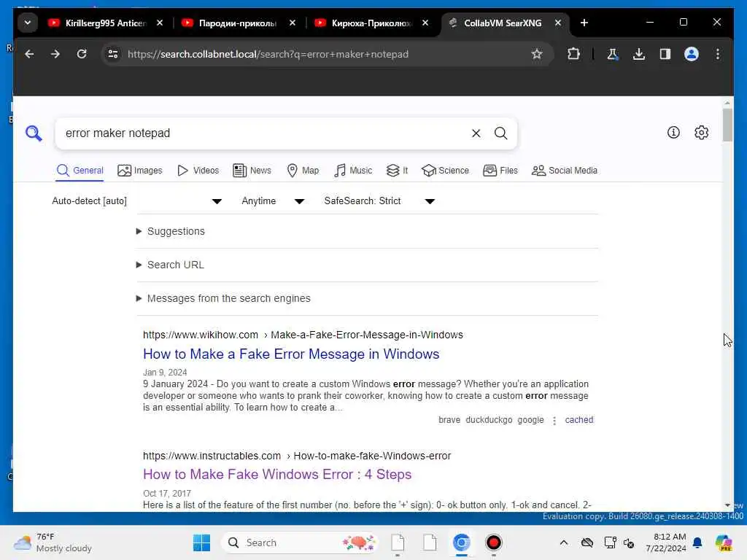View site information icon in address bar
The width and height of the screenshot is (747, 560).
[113, 54]
